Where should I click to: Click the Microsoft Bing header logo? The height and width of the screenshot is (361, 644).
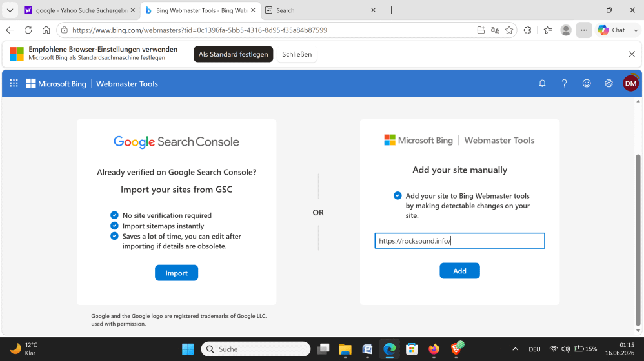pos(56,84)
